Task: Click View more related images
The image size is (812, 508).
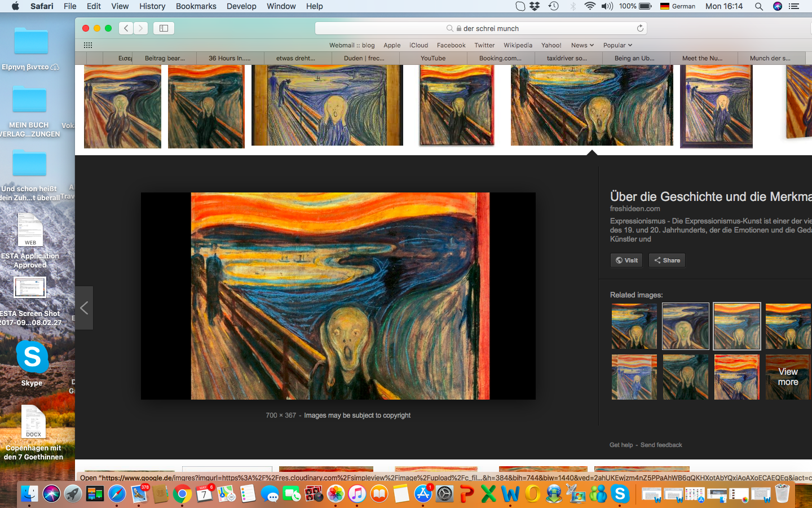Action: click(x=788, y=376)
